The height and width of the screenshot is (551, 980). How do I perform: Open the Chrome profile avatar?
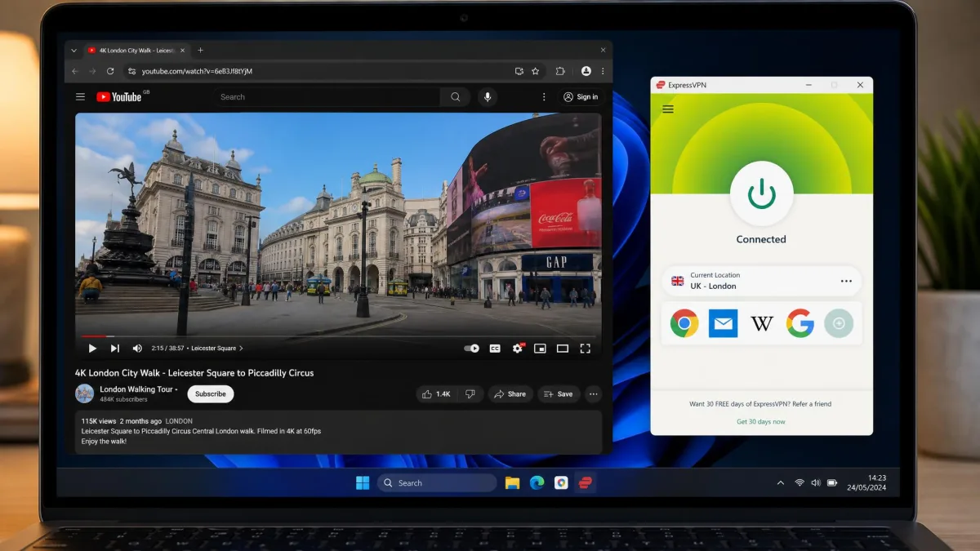tap(586, 71)
